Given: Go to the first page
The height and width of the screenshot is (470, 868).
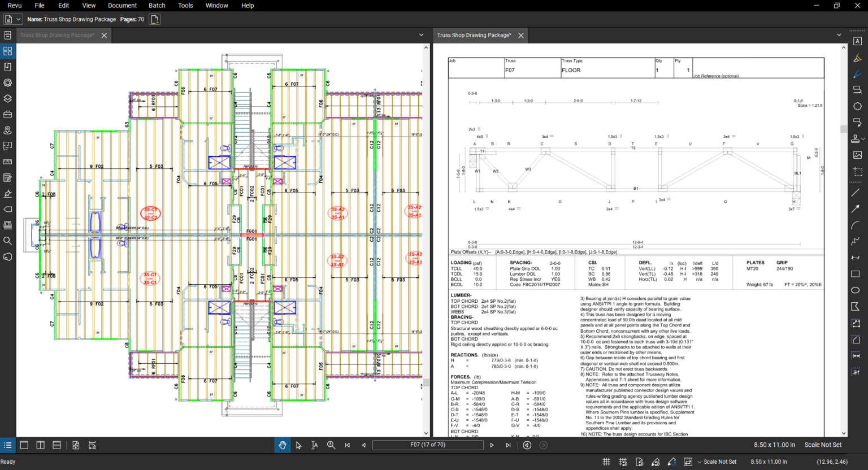Looking at the screenshot, I should tap(348, 445).
